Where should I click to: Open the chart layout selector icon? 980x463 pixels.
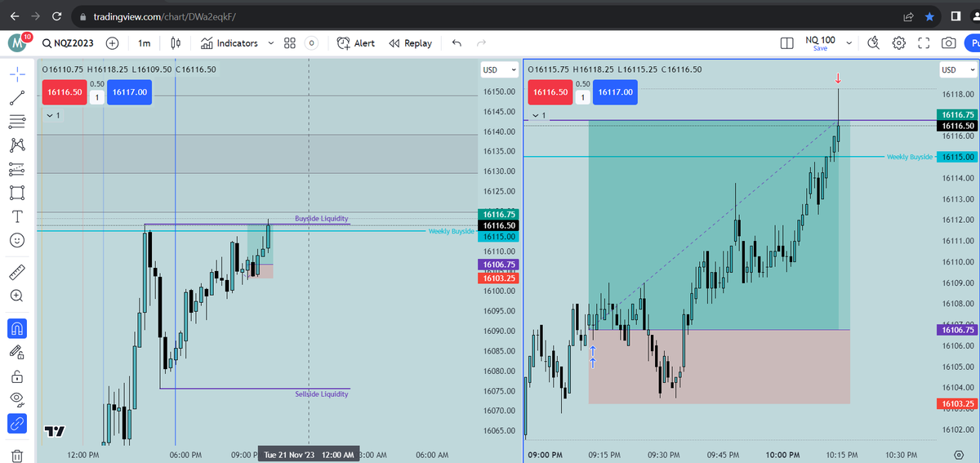787,43
